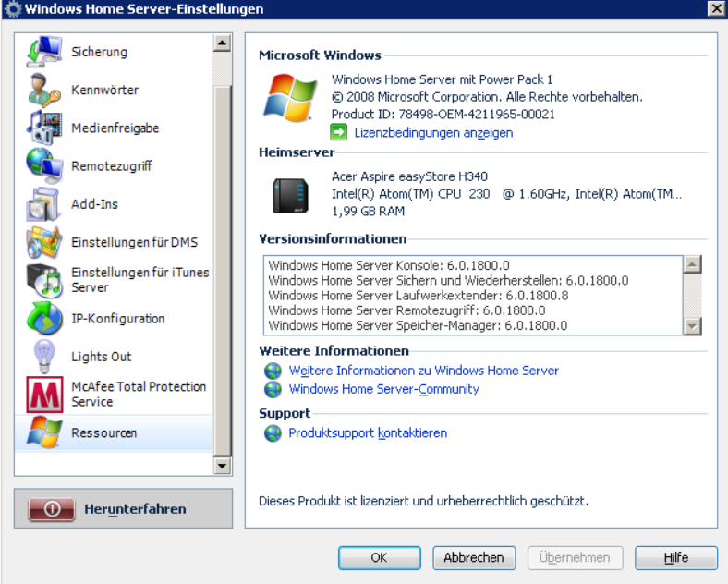Click the © 2008 Microsoft Corporation line
Image resolution: width=728 pixels, height=584 pixels.
(487, 96)
